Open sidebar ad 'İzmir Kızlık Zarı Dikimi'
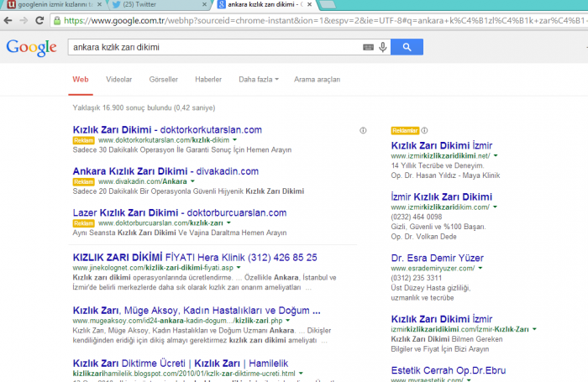The image size is (588, 382). pyautogui.click(x=441, y=196)
